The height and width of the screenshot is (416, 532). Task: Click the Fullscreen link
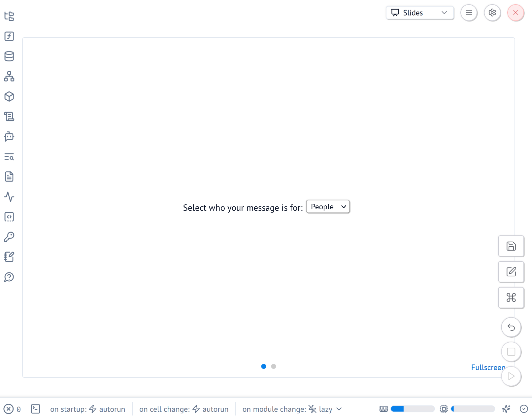coord(488,367)
